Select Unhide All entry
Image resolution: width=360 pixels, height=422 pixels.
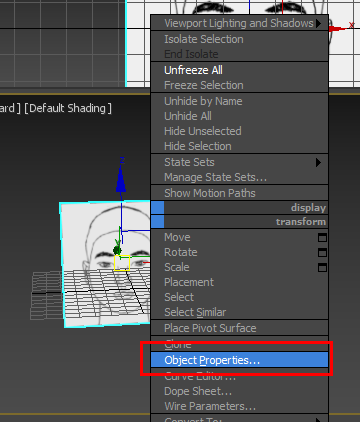tap(239, 116)
